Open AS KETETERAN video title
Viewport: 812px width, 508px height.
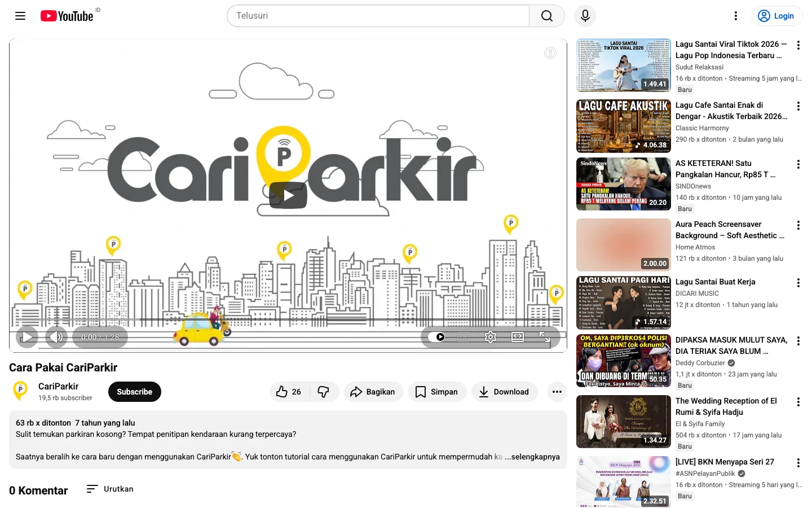tap(726, 169)
